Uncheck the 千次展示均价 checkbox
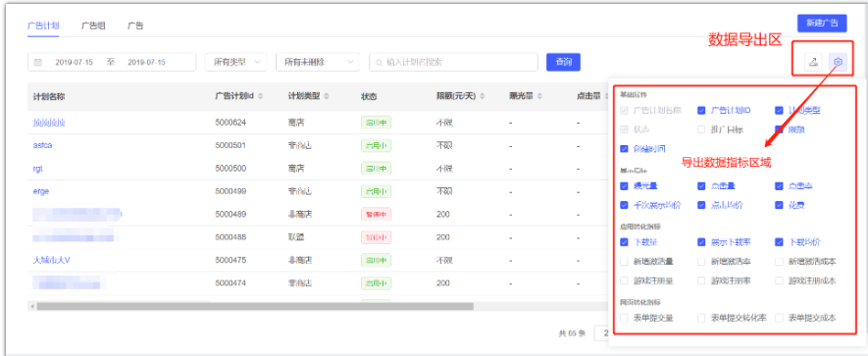 pyautogui.click(x=625, y=205)
